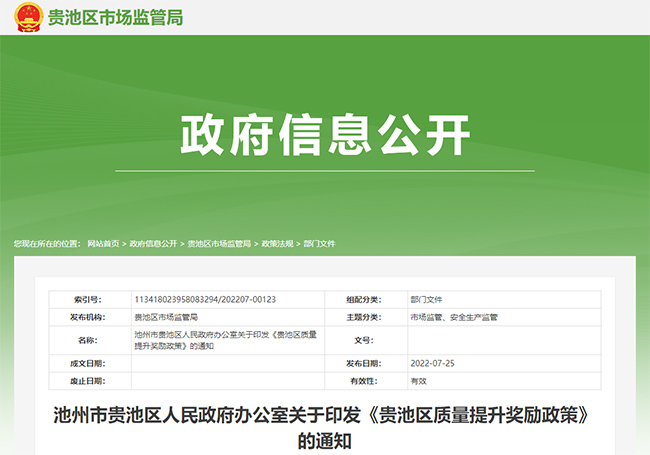
Task: Click the date value 2022-07-25
Action: [432, 363]
